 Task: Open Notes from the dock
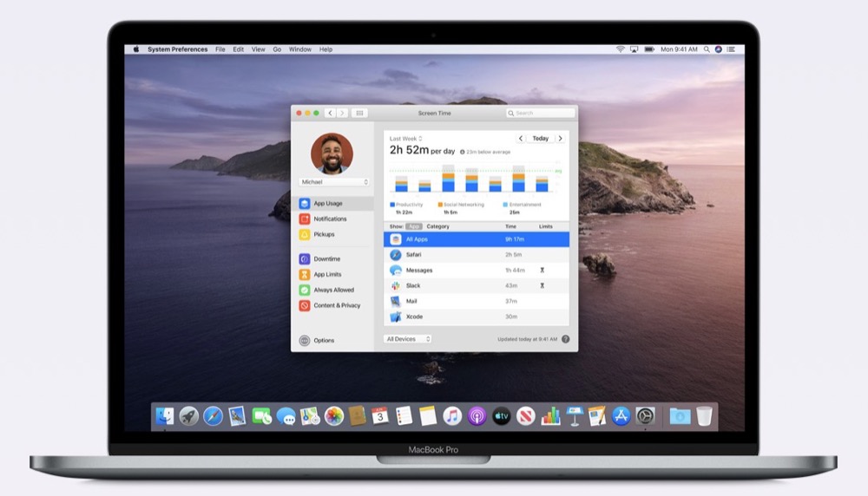coord(428,416)
